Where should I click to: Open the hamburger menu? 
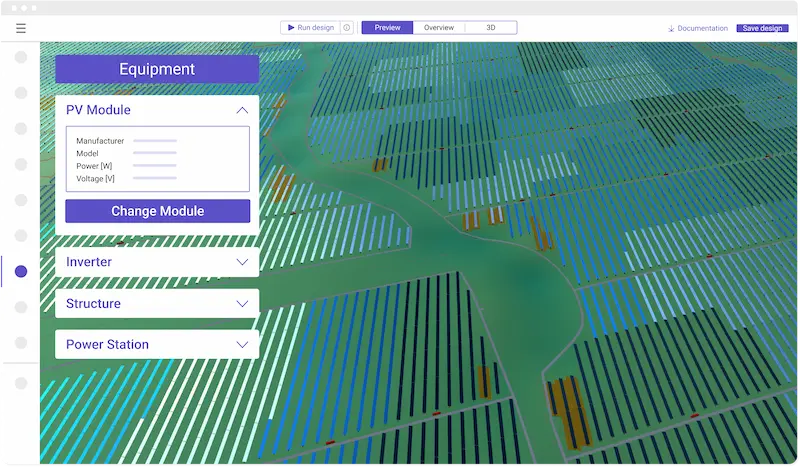coord(21,28)
